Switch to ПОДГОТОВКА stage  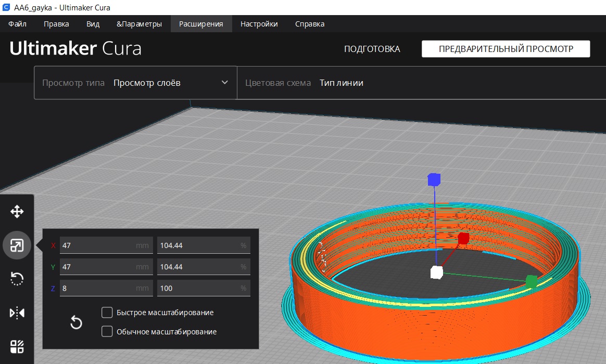(372, 49)
